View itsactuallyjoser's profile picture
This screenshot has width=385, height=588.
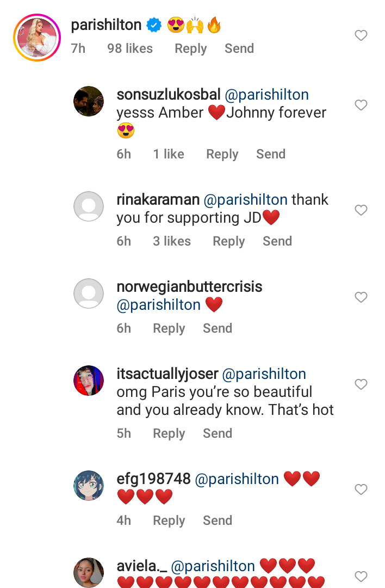[88, 381]
